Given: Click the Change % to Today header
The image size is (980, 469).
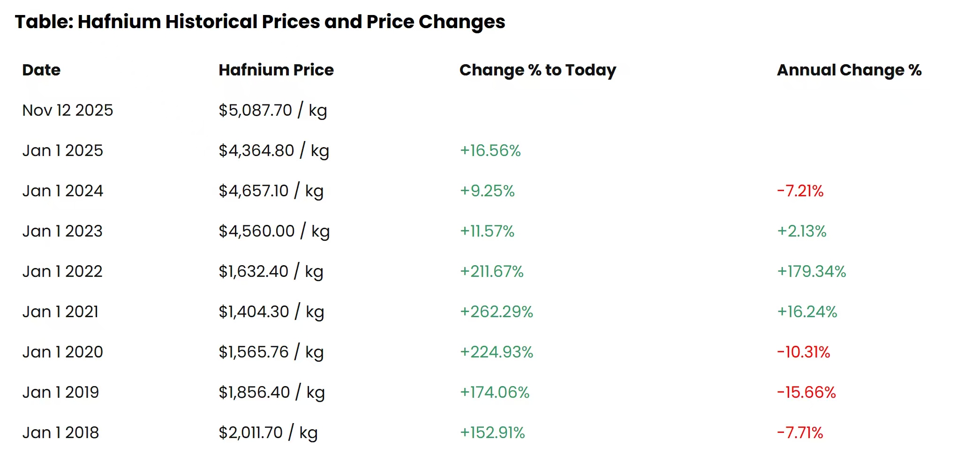Looking at the screenshot, I should pyautogui.click(x=537, y=70).
